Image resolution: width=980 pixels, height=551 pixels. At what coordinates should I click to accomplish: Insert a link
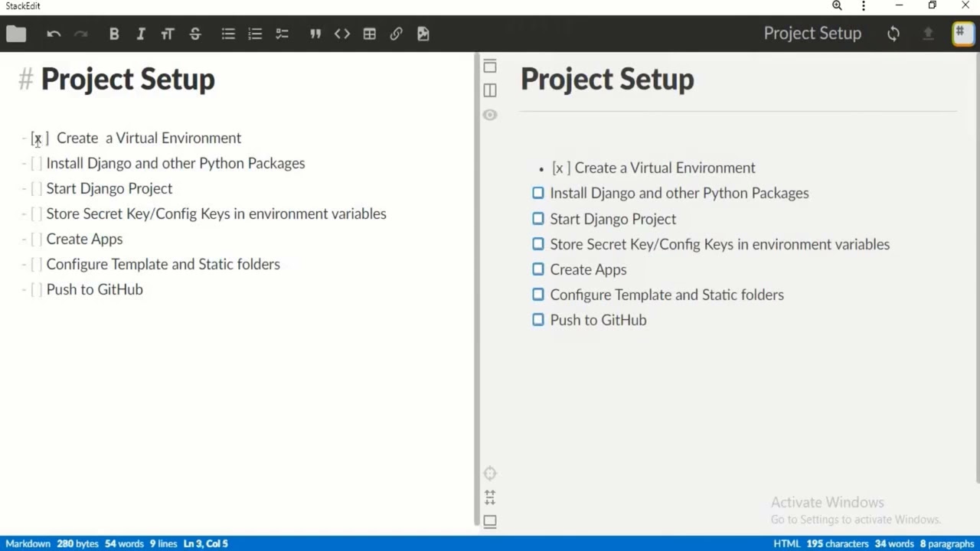click(x=396, y=34)
